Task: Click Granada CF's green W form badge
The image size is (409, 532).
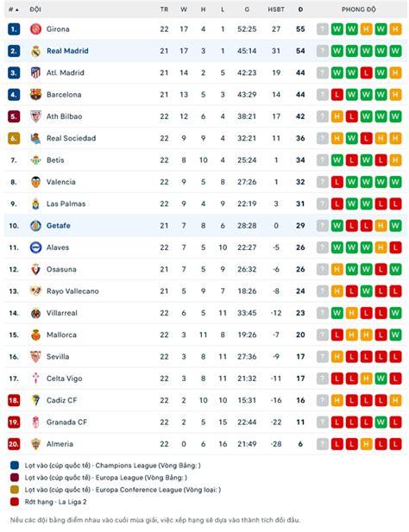Action: point(381,422)
